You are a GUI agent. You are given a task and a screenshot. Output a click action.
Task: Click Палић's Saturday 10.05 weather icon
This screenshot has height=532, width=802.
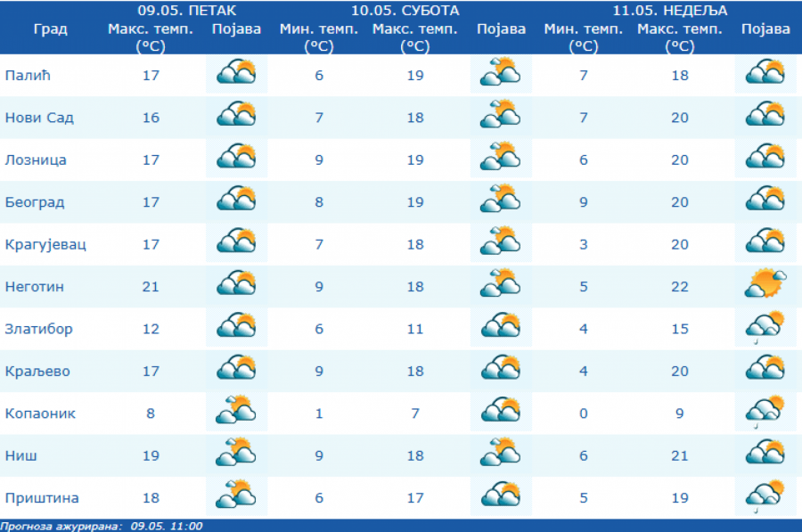click(x=500, y=74)
